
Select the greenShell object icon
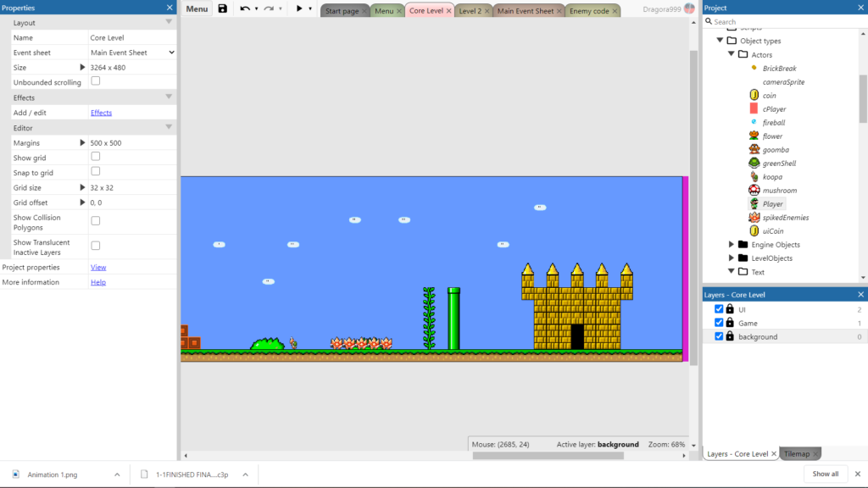[x=754, y=163]
